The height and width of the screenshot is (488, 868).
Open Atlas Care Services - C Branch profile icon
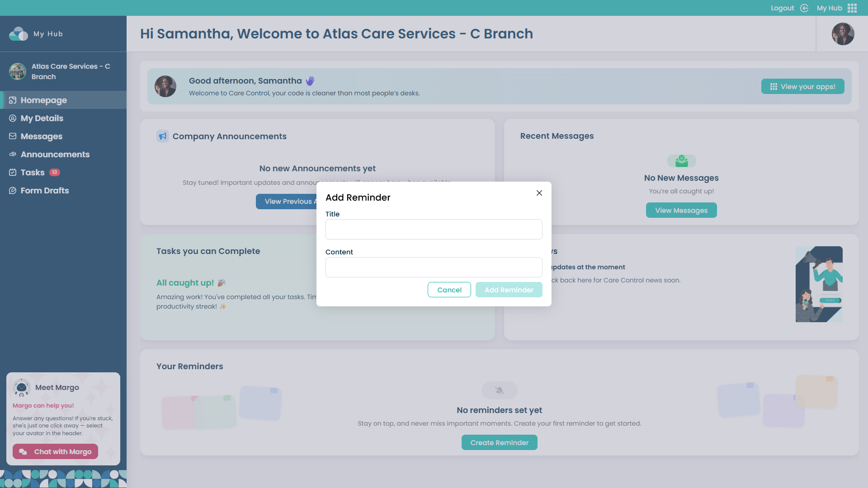tap(18, 71)
